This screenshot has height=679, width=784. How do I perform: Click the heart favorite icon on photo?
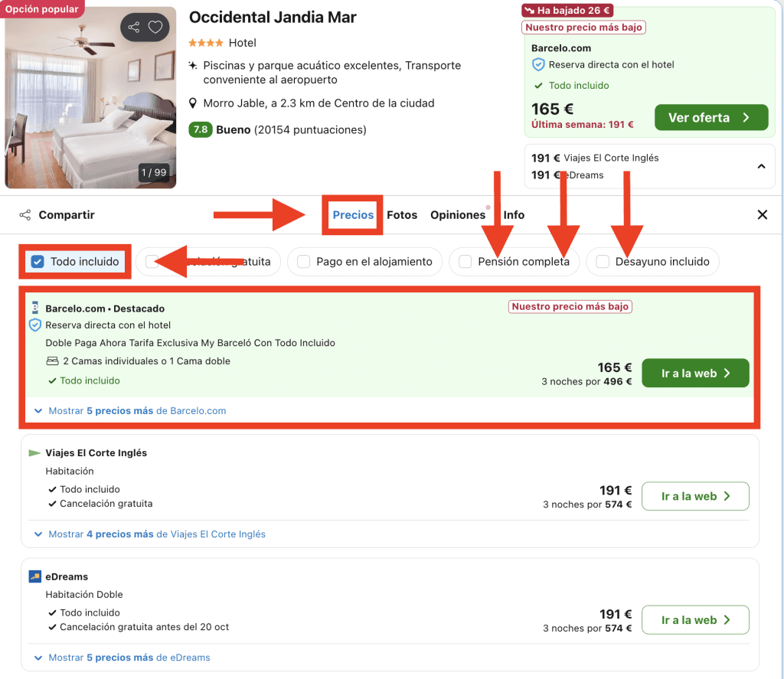point(155,28)
